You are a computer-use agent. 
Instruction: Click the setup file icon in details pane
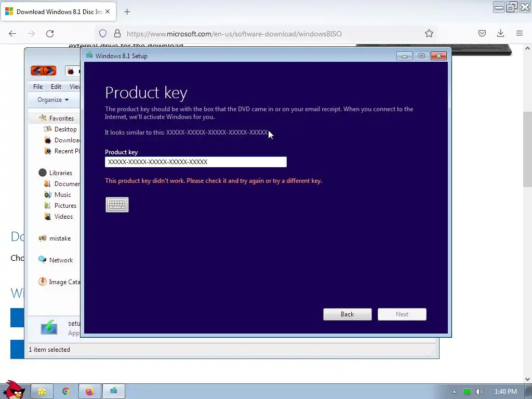click(x=49, y=328)
